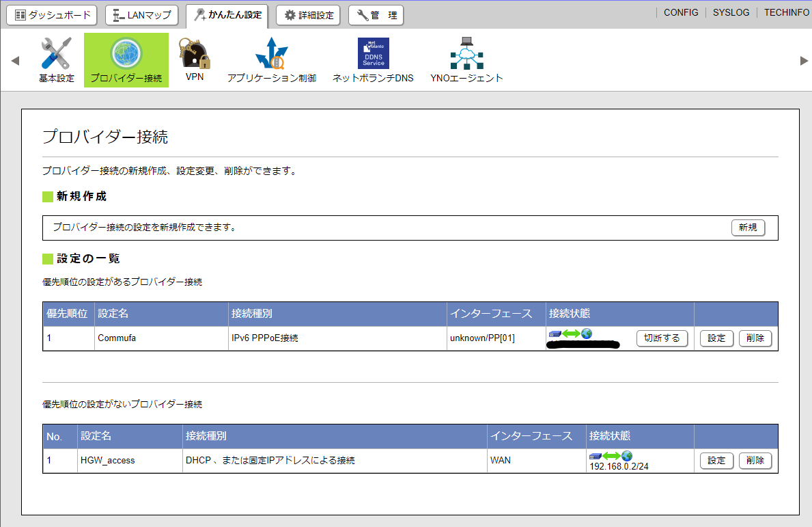Open the 管理 tab

tap(376, 15)
